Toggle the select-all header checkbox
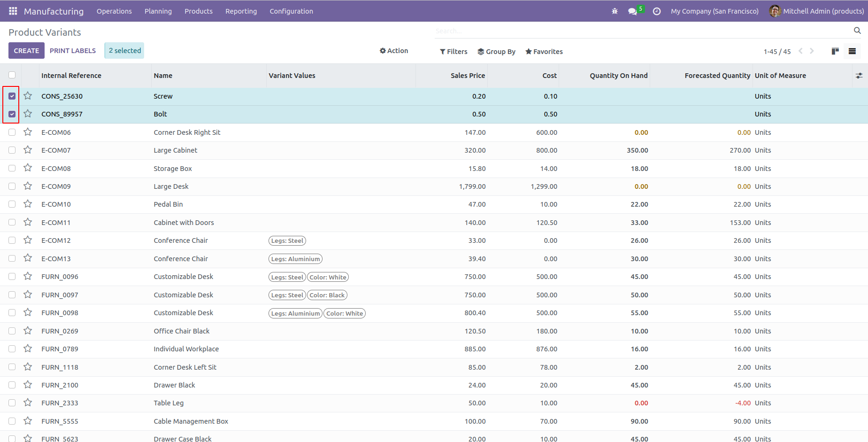868x442 pixels. click(12, 75)
